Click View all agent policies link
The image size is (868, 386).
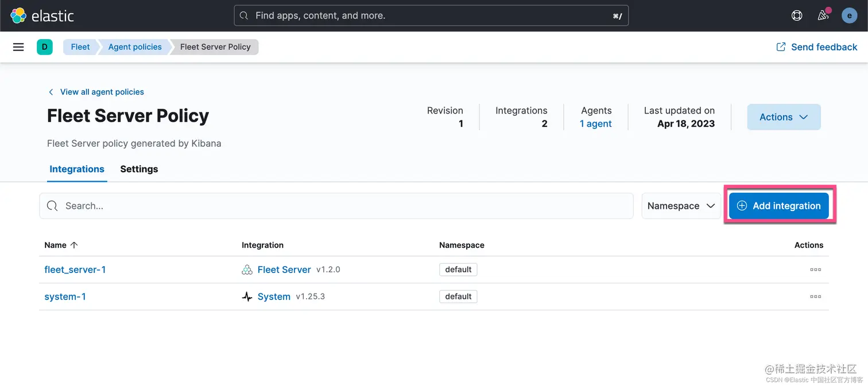(96, 92)
